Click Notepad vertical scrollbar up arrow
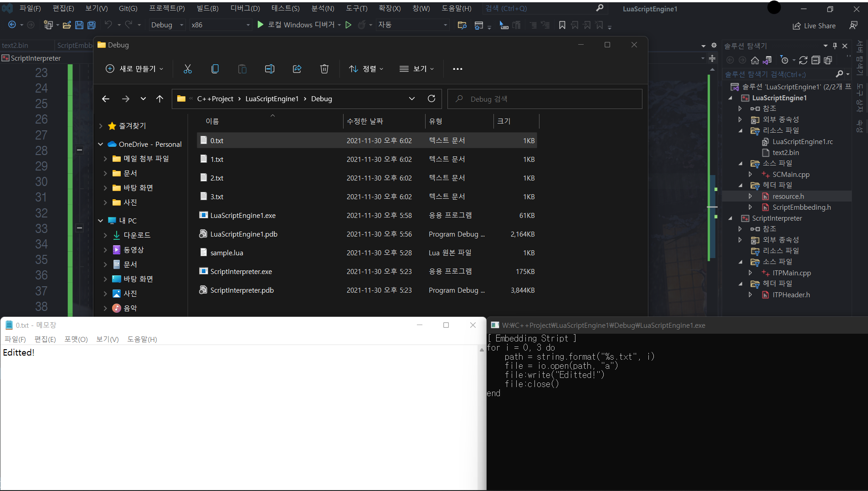 tap(482, 350)
